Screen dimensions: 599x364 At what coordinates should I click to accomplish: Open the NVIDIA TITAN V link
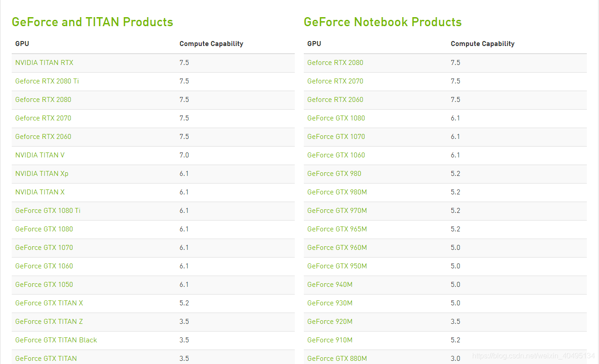pyautogui.click(x=40, y=155)
